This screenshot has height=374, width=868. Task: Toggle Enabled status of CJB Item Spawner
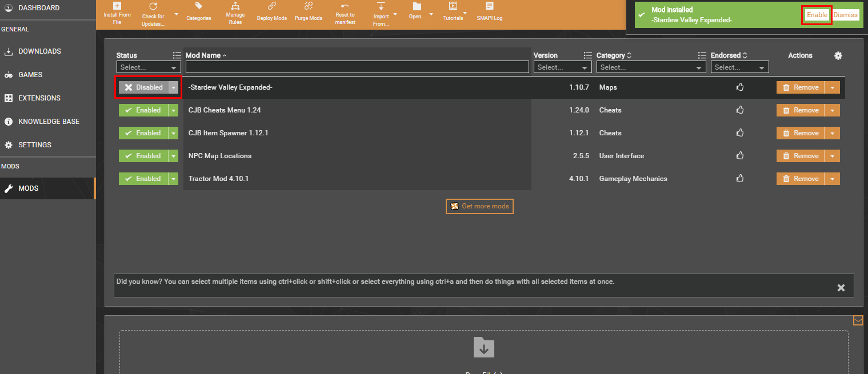(x=143, y=133)
